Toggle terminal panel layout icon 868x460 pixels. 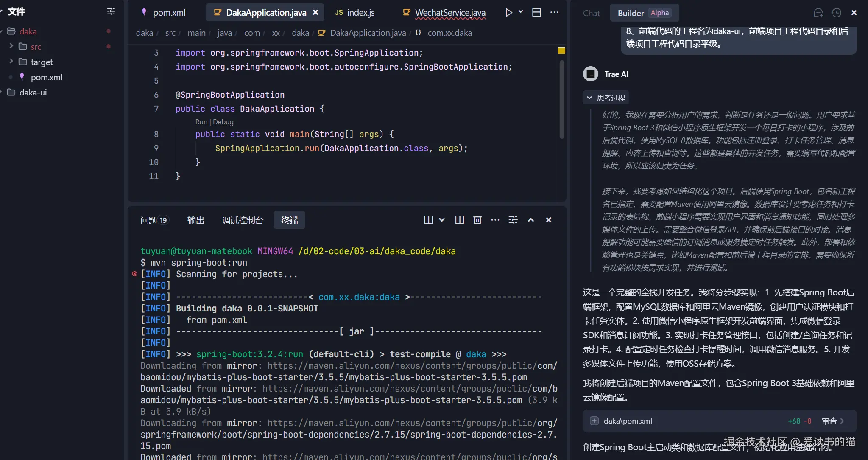point(459,220)
